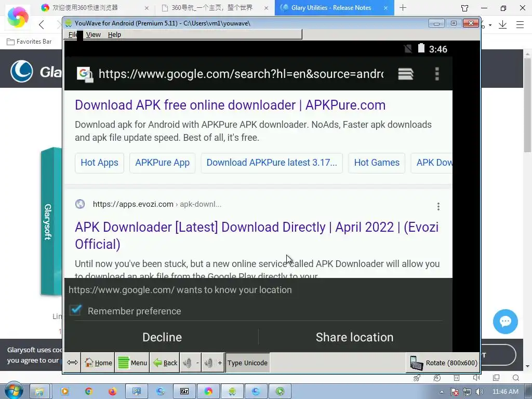Image resolution: width=532 pixels, height=399 pixels.
Task: Click the Glarysoft crescent logo
Action: (21, 71)
